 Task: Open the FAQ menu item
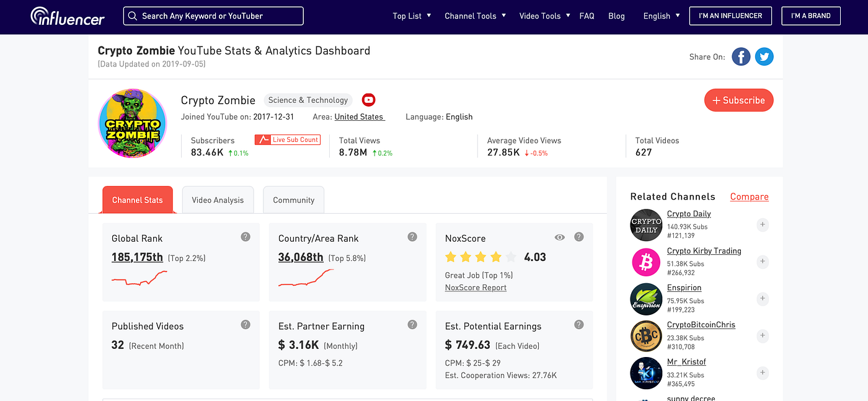pyautogui.click(x=587, y=16)
